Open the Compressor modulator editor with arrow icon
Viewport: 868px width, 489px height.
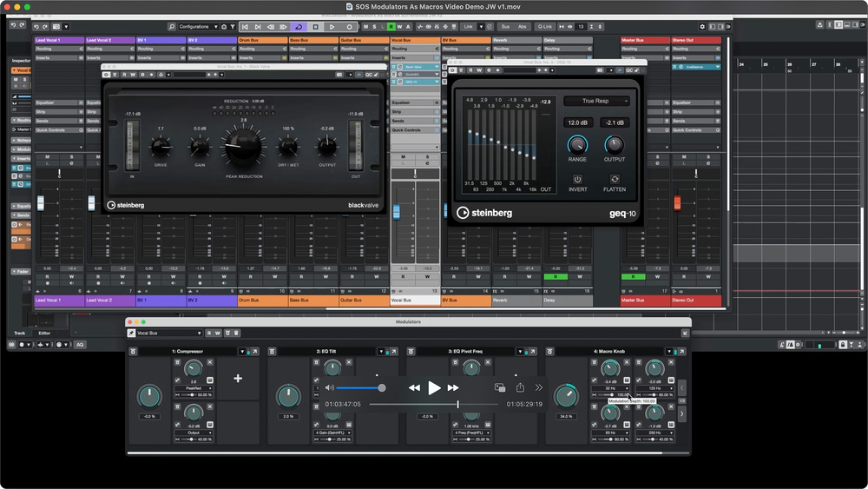coord(255,352)
